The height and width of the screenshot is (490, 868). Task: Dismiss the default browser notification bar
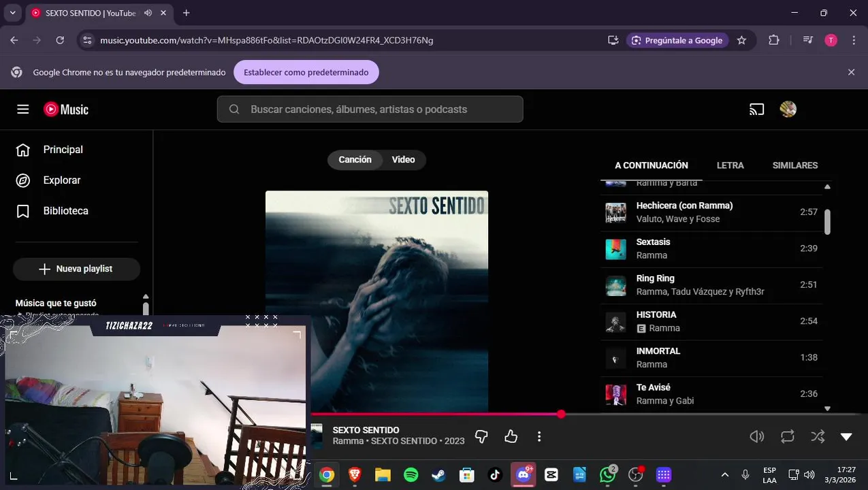851,72
